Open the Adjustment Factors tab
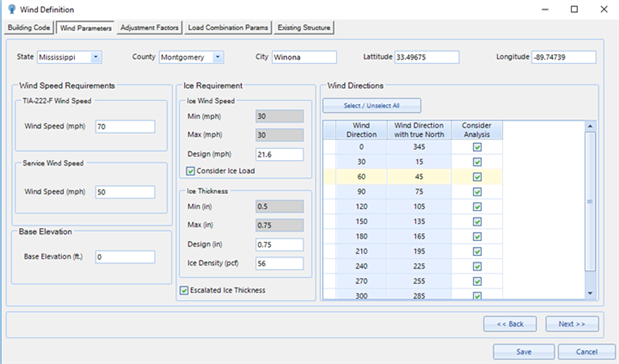619x364 pixels. (x=149, y=28)
